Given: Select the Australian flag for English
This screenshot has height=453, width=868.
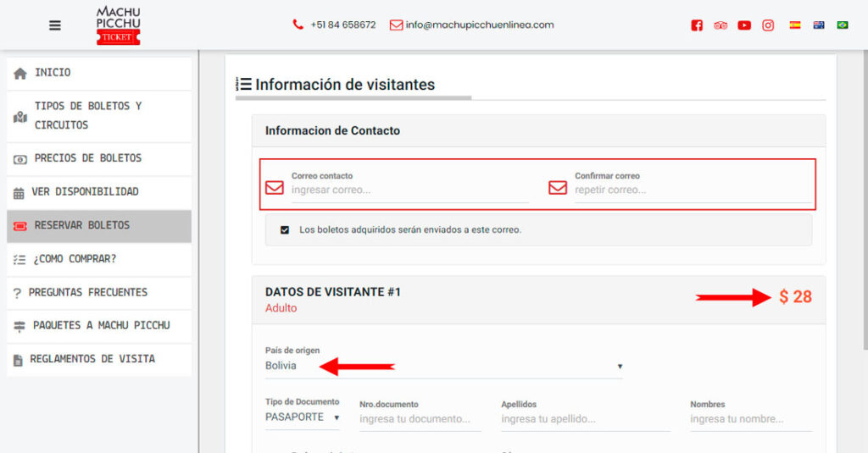Looking at the screenshot, I should pyautogui.click(x=819, y=25).
